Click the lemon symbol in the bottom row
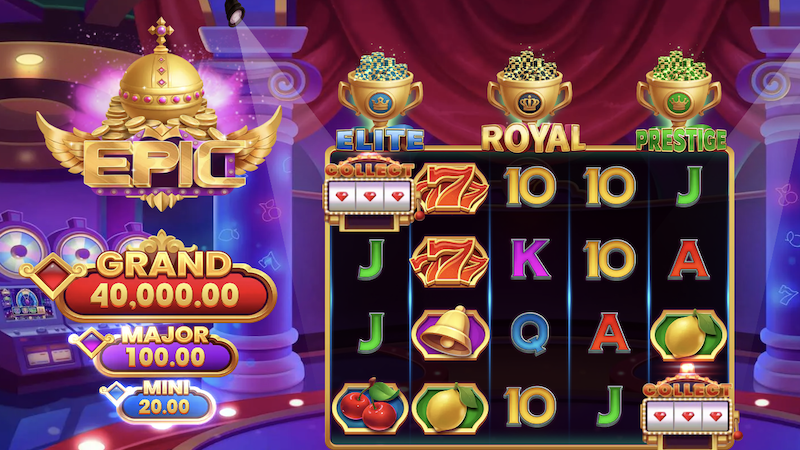This screenshot has height=450, width=800. pyautogui.click(x=450, y=407)
